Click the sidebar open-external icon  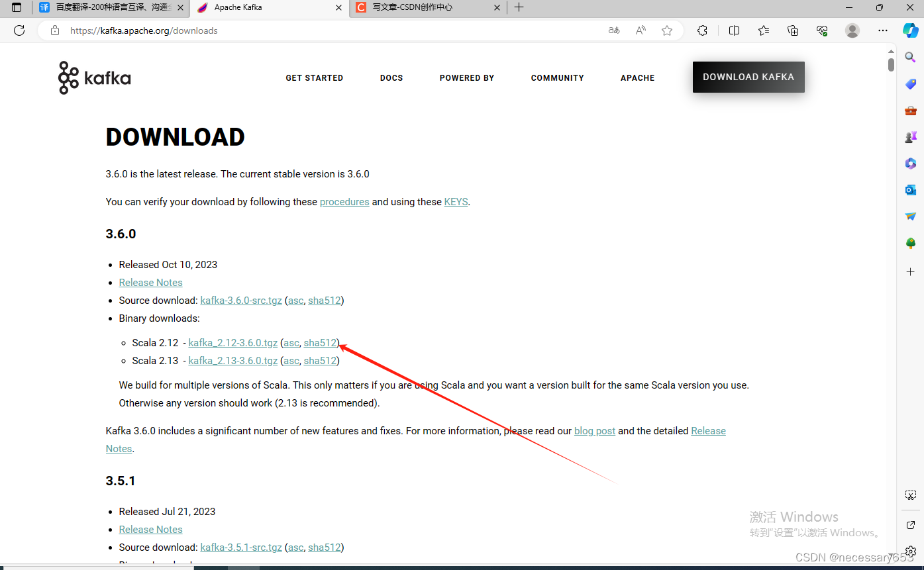click(x=911, y=525)
